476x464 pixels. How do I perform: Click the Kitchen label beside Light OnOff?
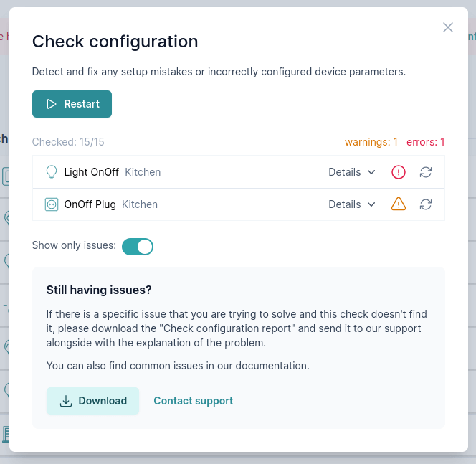143,172
